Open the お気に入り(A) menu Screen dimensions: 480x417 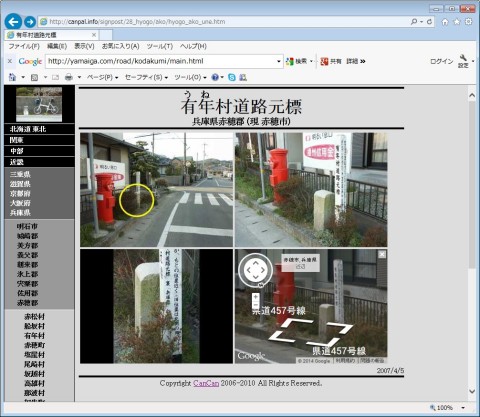(x=120, y=46)
